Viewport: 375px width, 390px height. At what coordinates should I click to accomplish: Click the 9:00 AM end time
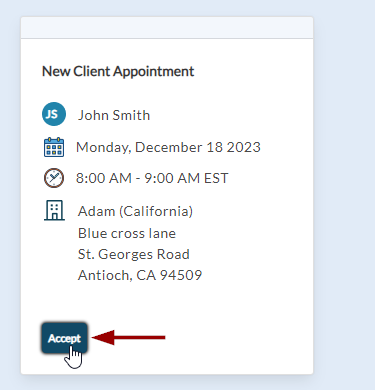[172, 178]
